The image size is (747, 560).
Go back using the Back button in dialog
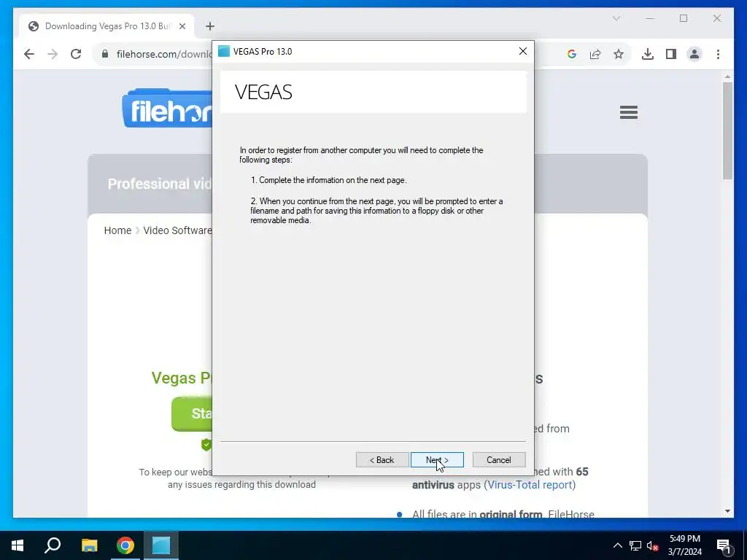[x=382, y=459]
